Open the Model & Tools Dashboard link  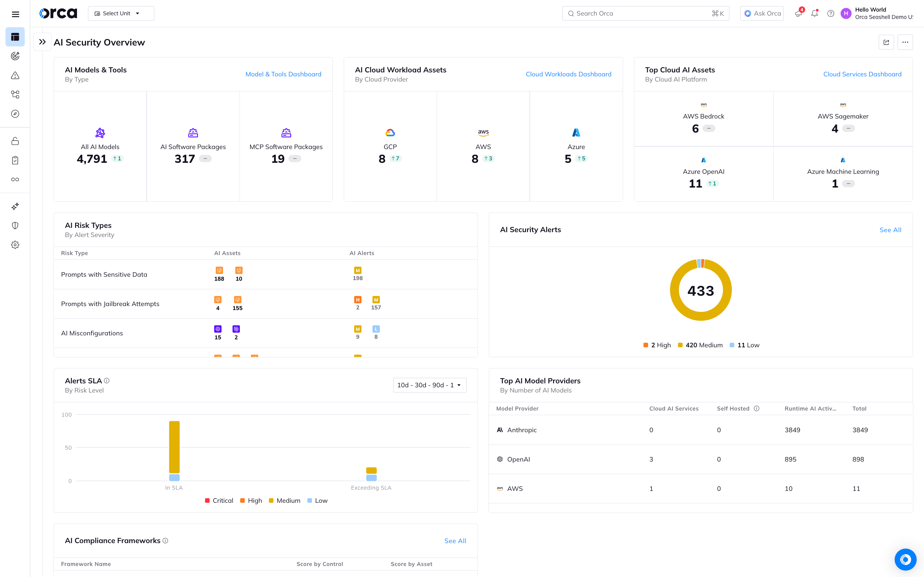coord(283,74)
